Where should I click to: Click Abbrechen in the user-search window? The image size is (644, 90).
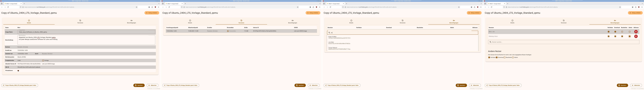click(475, 85)
